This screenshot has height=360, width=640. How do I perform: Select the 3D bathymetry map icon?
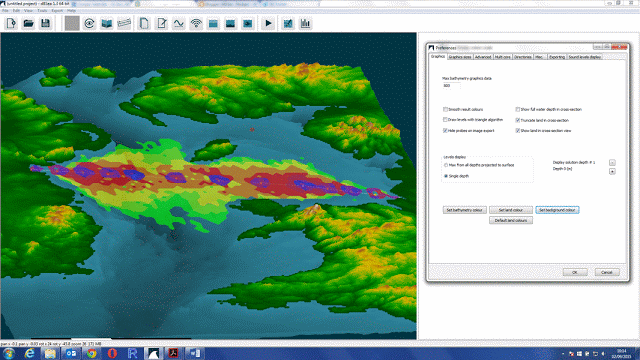coord(107,23)
